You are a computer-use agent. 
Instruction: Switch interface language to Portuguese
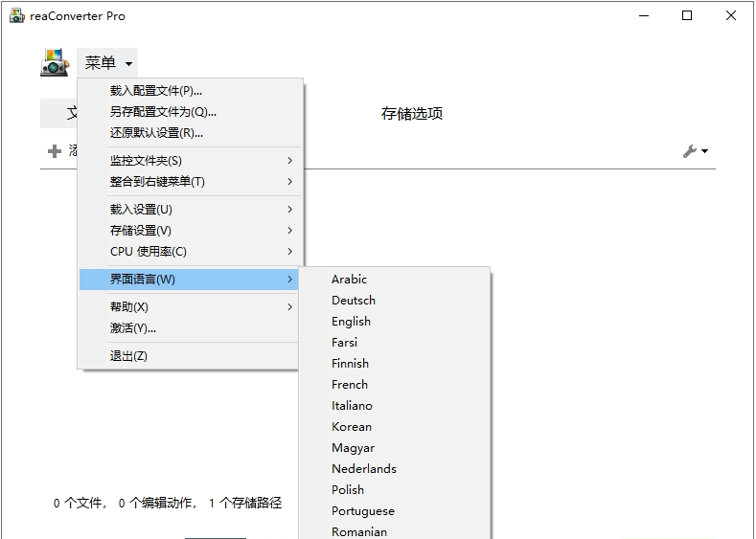[x=395, y=511]
